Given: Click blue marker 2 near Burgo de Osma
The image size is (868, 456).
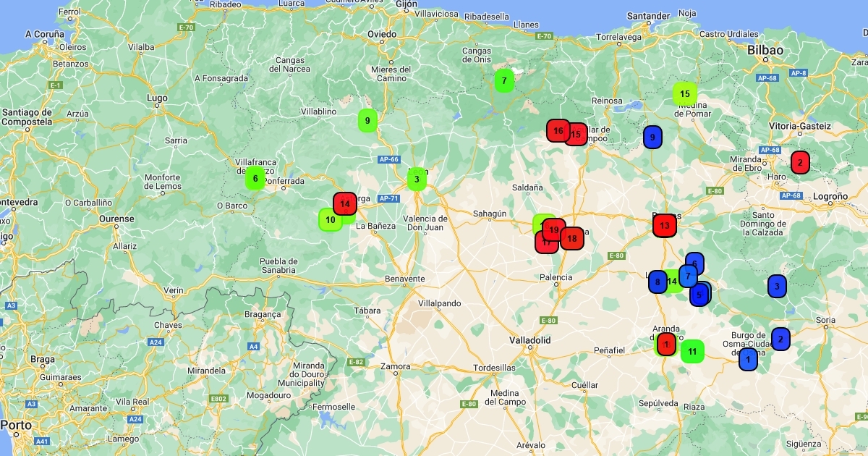Looking at the screenshot, I should click(780, 339).
